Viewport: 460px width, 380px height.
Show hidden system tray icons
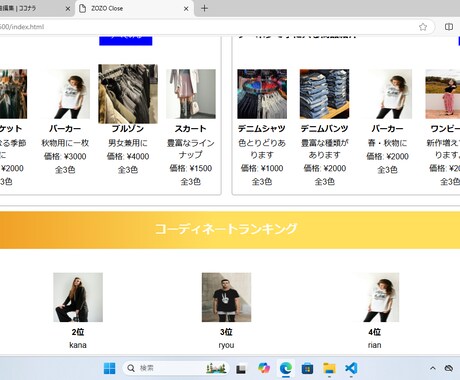point(433,368)
